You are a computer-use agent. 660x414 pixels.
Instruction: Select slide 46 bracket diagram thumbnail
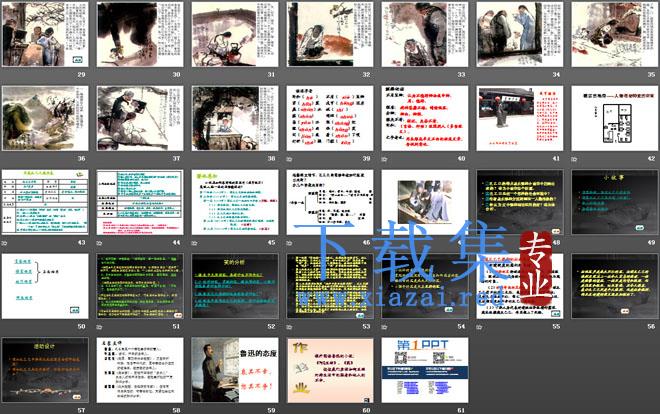tap(330, 202)
